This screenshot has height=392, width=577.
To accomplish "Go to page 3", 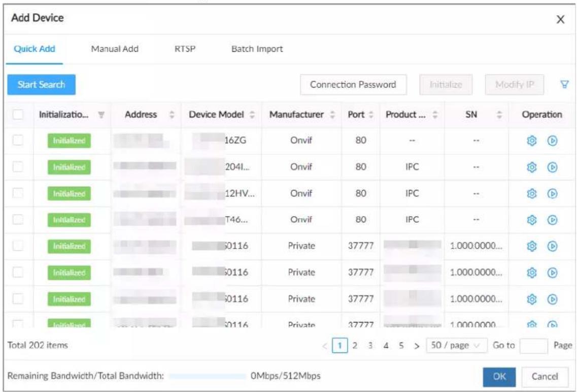I will (x=370, y=346).
